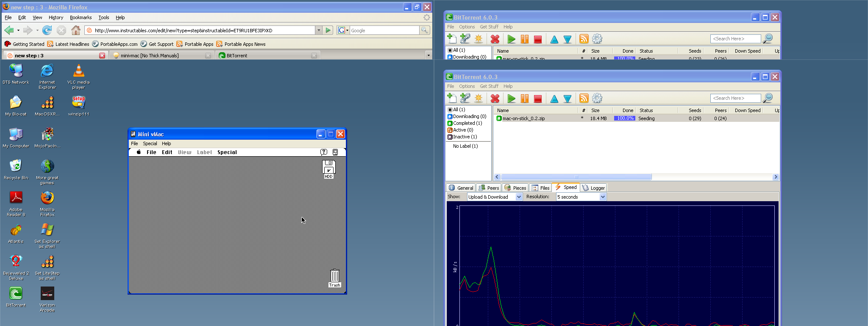Click torrent list horizontal scrollbar
868x326 pixels.
pyautogui.click(x=576, y=177)
